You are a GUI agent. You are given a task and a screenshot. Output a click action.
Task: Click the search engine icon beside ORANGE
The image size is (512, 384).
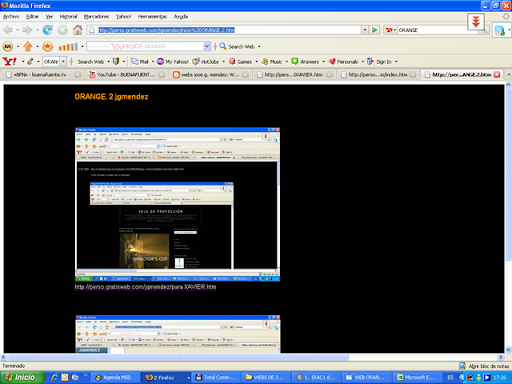(x=389, y=30)
